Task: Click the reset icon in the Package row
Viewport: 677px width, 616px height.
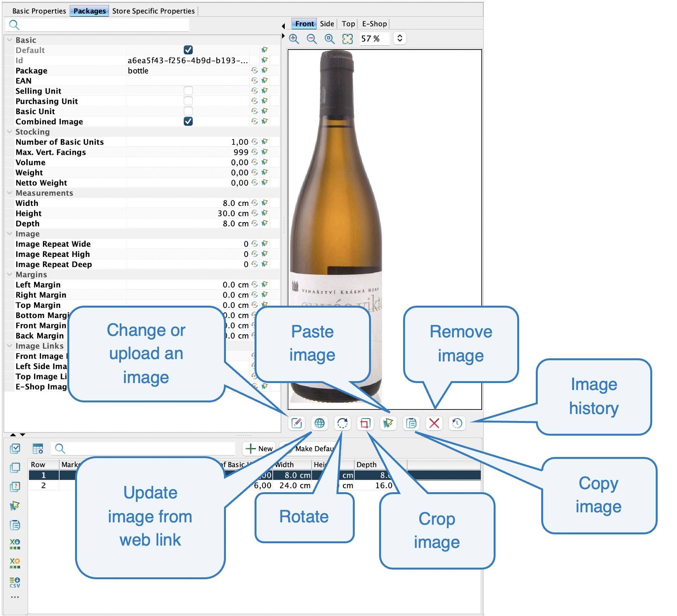Action: (255, 70)
